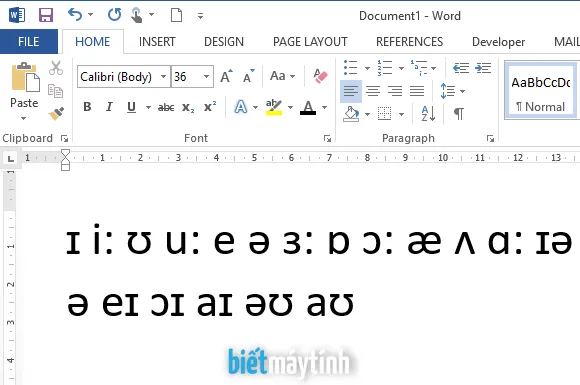
Task: Expand the Paste options arrow
Action: (x=24, y=118)
